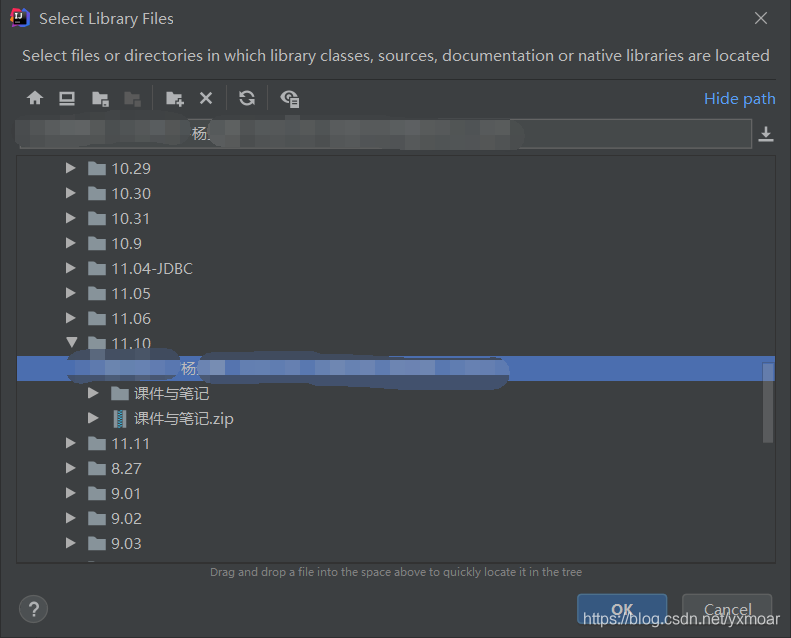Click the file tree vertical scrollbar
The height and width of the screenshot is (638, 791).
(x=768, y=402)
